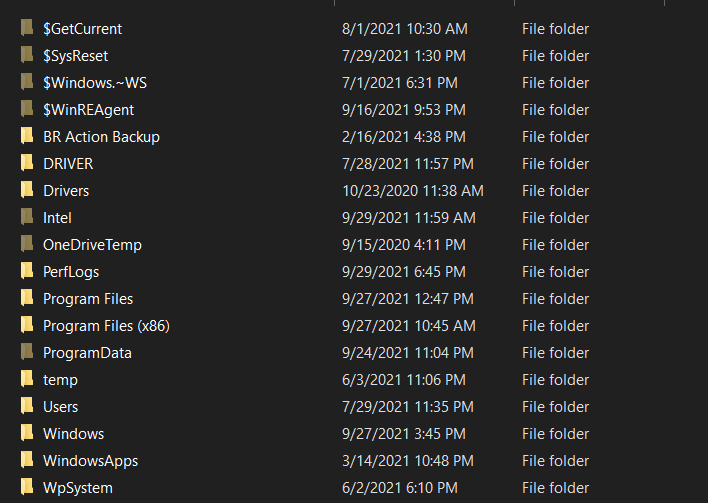The image size is (708, 503).
Task: Click the BR Action Backup folder icon
Action: click(x=27, y=137)
